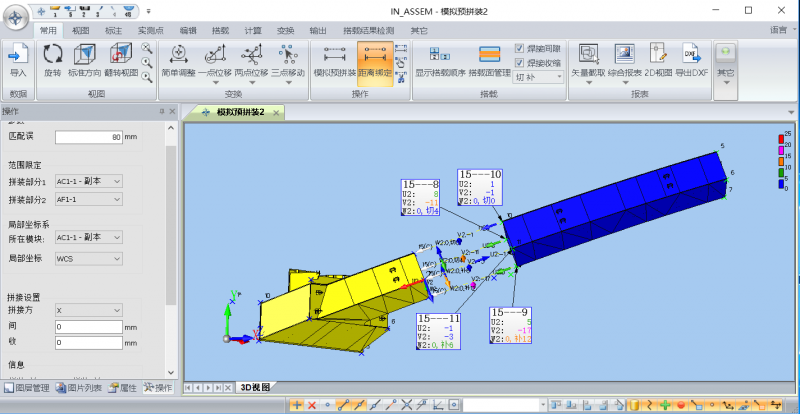Click the green 5 legend color swatch

coord(781,174)
